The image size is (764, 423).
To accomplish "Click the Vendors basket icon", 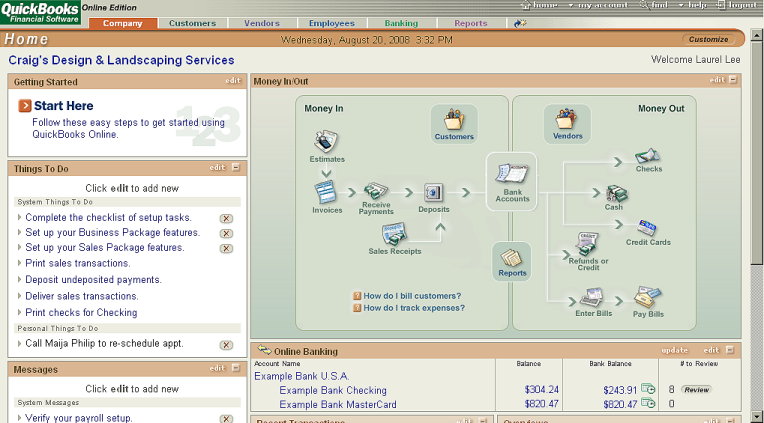I will pos(567,119).
